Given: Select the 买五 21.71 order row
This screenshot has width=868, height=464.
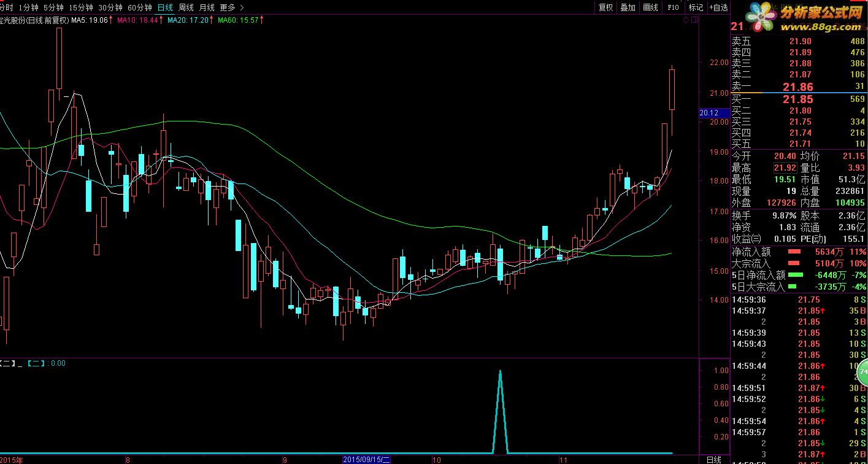Looking at the screenshot, I should [x=799, y=144].
